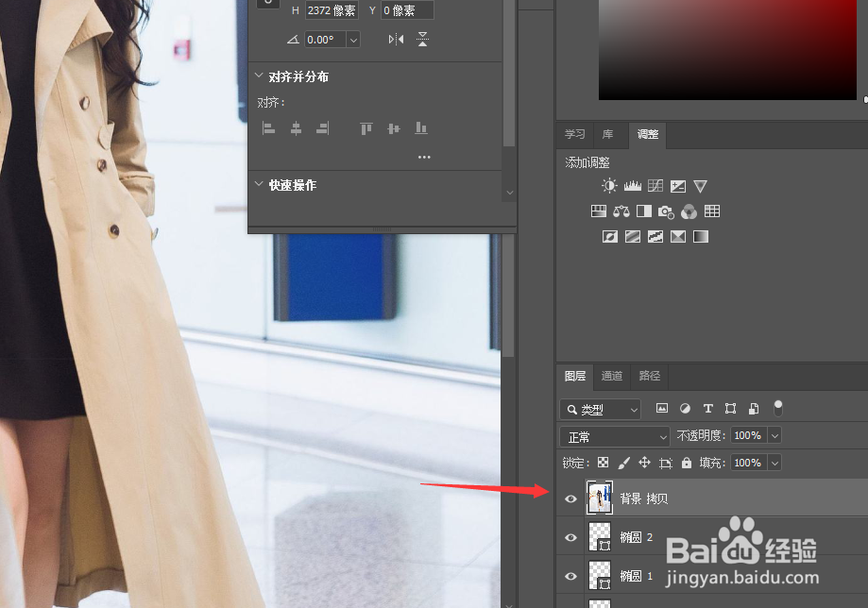Filter layers by pixel layers
The width and height of the screenshot is (868, 608).
click(x=662, y=408)
